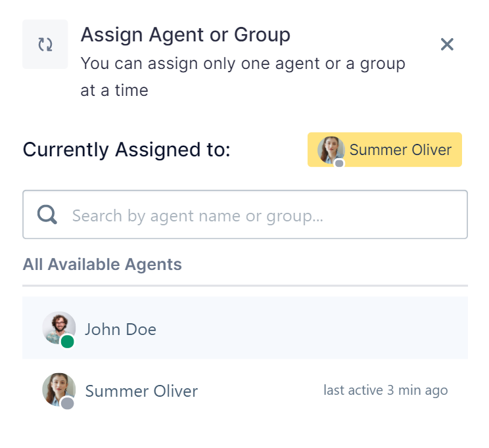The image size is (489, 448).
Task: Click John Doe's green online status dot
Action: pos(67,342)
